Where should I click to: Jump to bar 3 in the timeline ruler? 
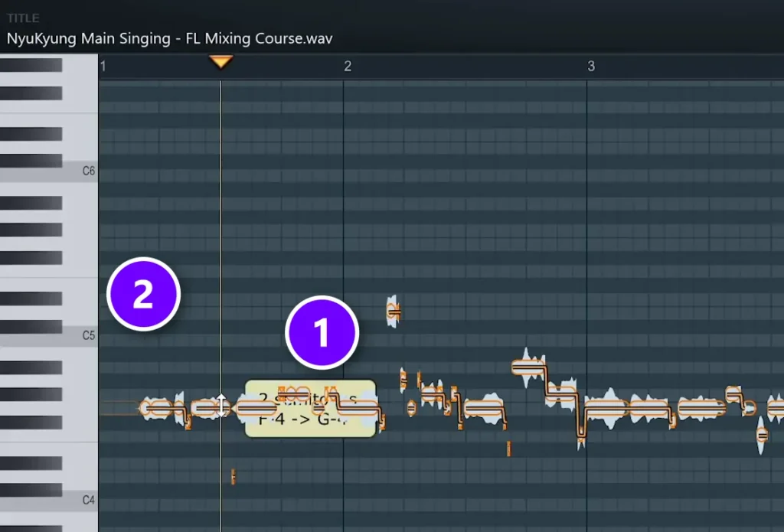591,66
